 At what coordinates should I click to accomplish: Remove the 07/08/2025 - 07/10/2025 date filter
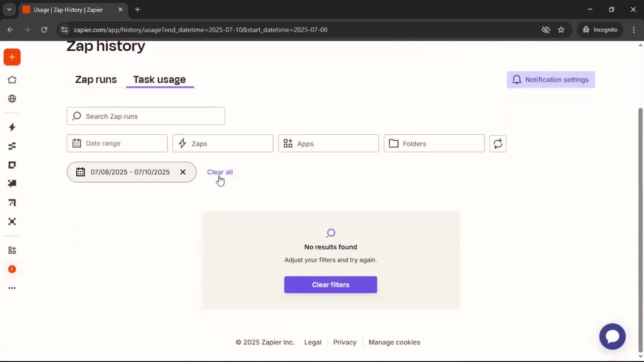[183, 172]
